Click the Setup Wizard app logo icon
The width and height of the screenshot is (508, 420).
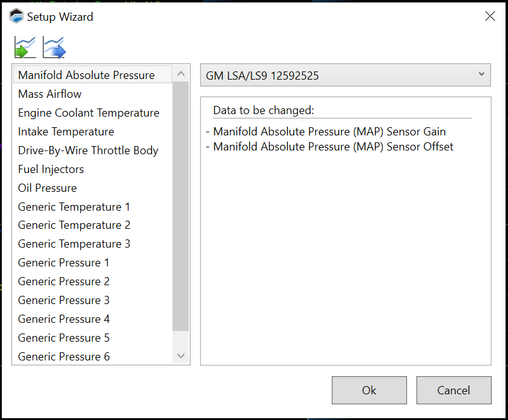point(16,16)
